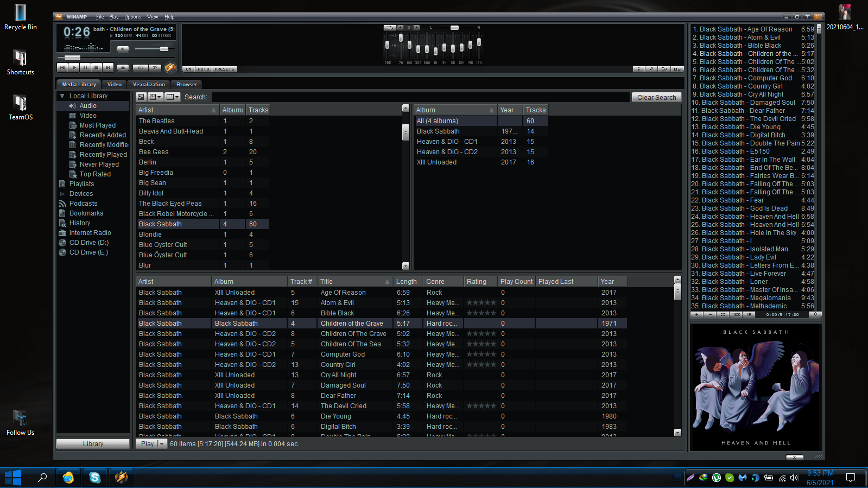Open equalizer PRESETS menu
The height and width of the screenshot is (488, 868).
(x=224, y=69)
